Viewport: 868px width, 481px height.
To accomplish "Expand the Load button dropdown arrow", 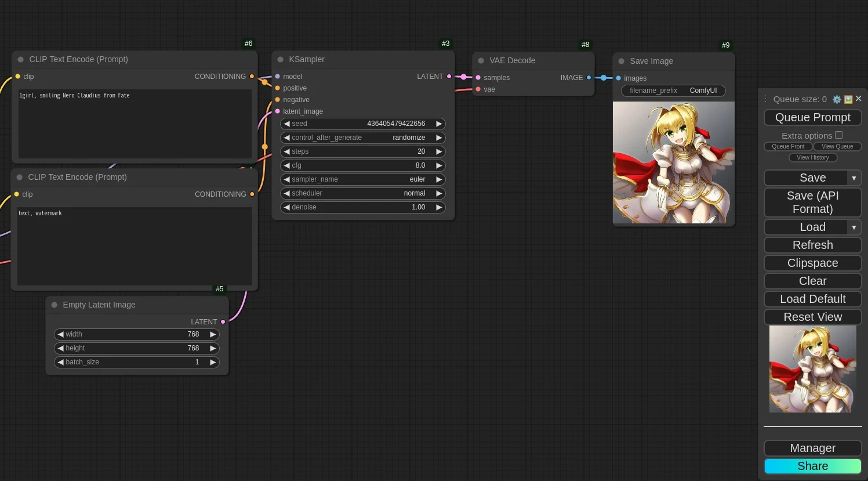I will coord(854,227).
